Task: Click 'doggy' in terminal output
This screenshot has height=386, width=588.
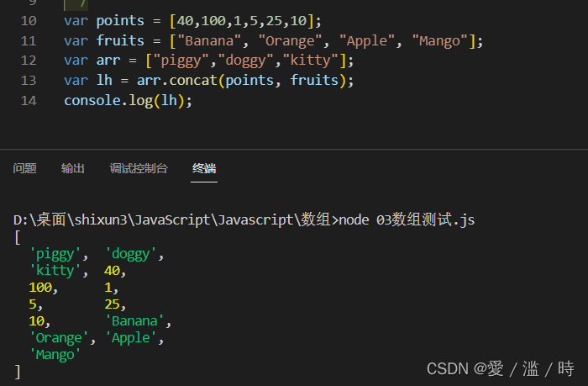Action: point(131,254)
